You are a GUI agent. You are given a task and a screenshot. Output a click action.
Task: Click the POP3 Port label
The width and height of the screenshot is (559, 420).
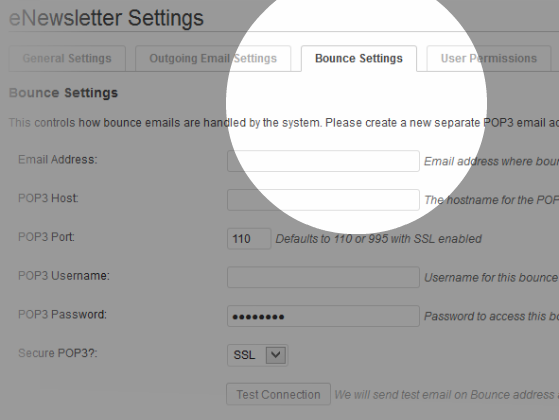[x=46, y=237]
